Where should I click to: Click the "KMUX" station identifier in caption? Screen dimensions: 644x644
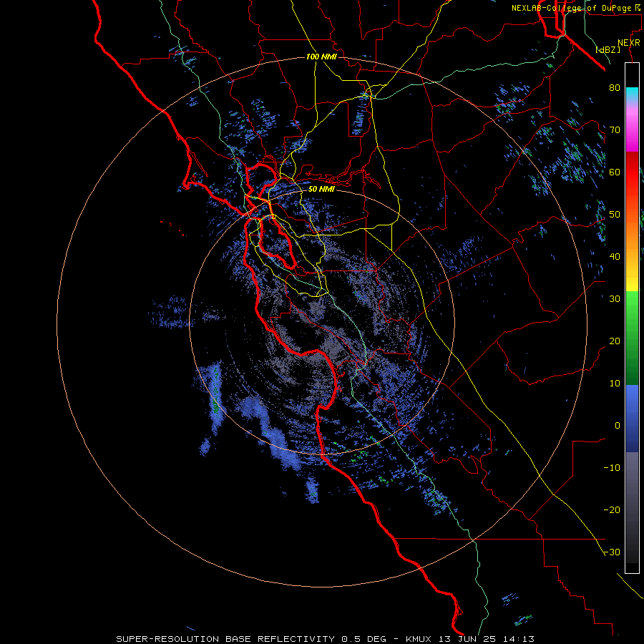(420, 639)
